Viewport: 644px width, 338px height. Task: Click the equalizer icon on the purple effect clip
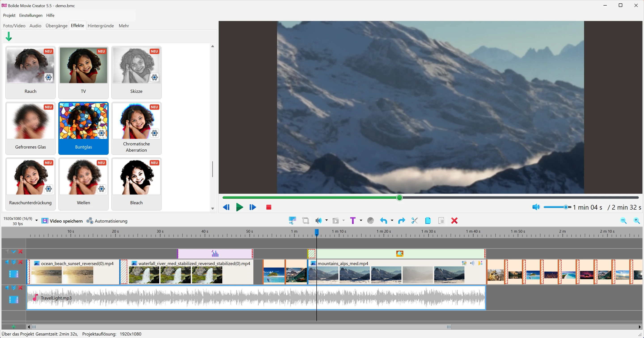coord(215,254)
